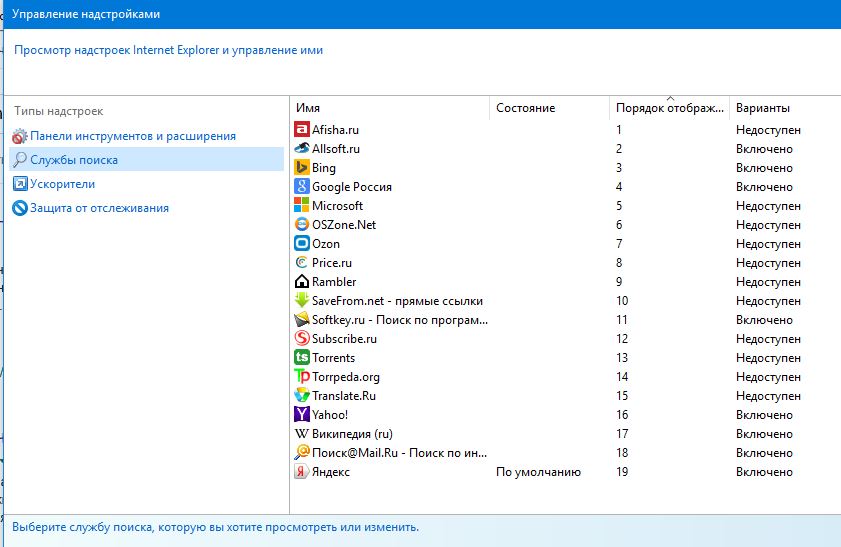Click the Яндекс search provider icon

pyautogui.click(x=302, y=472)
